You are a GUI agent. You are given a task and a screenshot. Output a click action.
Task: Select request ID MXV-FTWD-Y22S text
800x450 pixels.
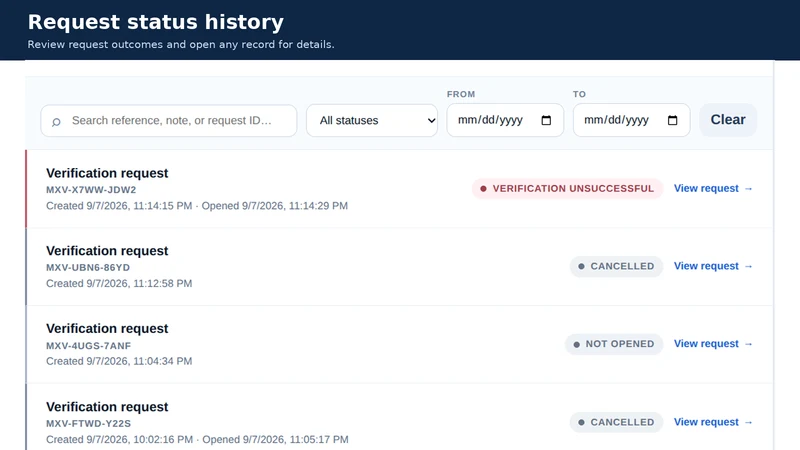point(88,423)
